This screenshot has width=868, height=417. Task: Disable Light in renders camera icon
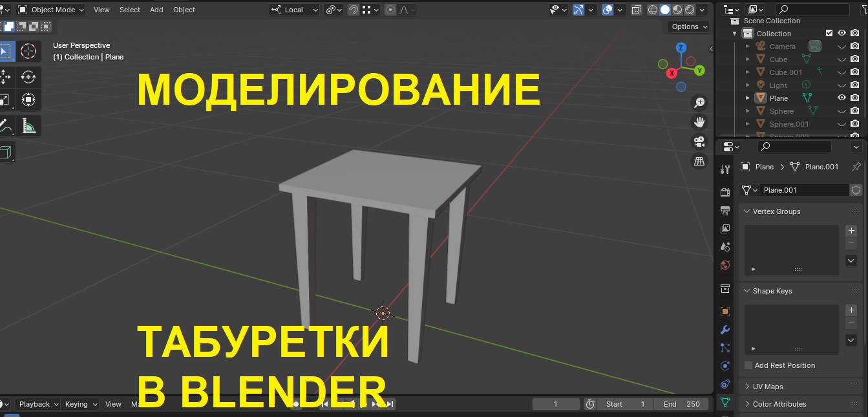[x=854, y=85]
